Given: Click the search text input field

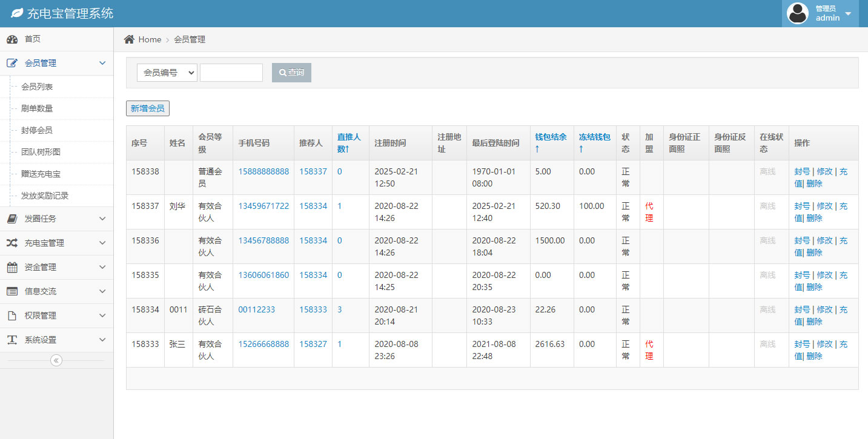Looking at the screenshot, I should click(x=231, y=73).
